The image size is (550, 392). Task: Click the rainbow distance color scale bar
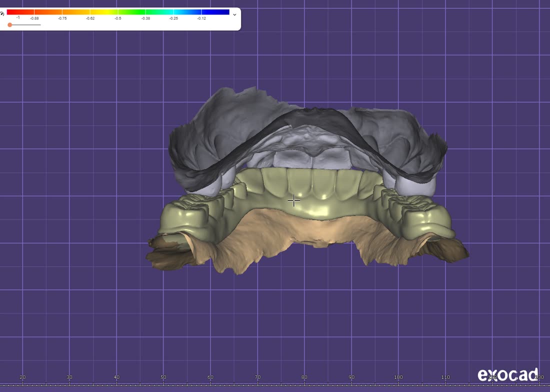pyautogui.click(x=118, y=12)
